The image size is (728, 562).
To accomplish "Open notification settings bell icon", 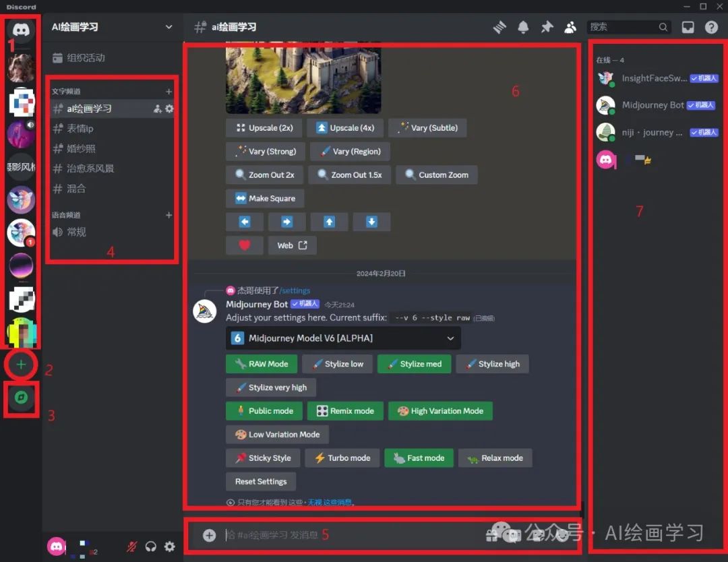I will (523, 28).
